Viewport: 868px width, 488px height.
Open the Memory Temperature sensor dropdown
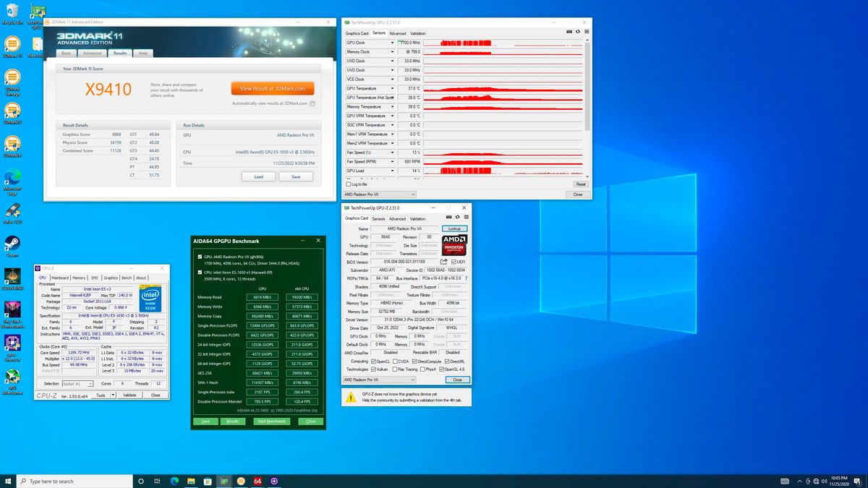pos(393,106)
